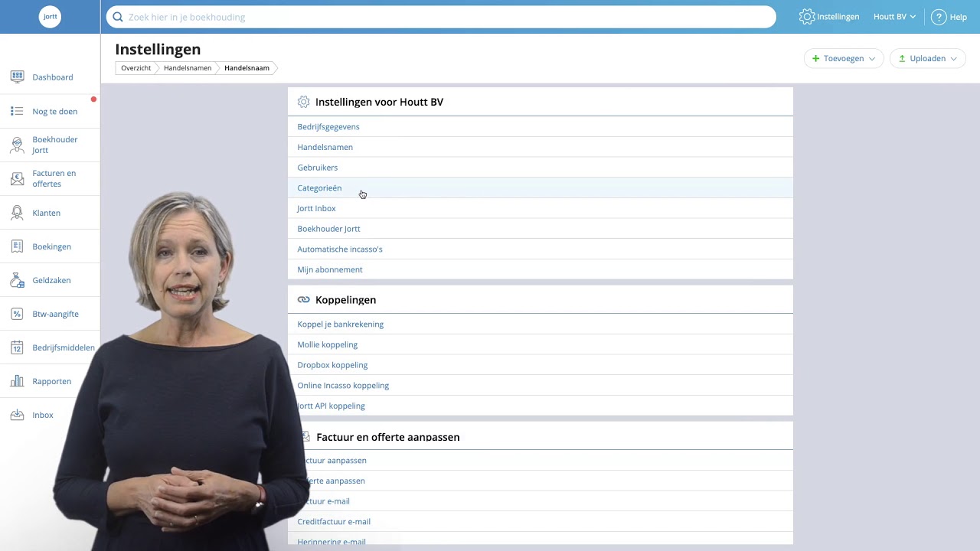Open Btw-aangifte menu item
This screenshot has height=551, width=980.
[55, 314]
